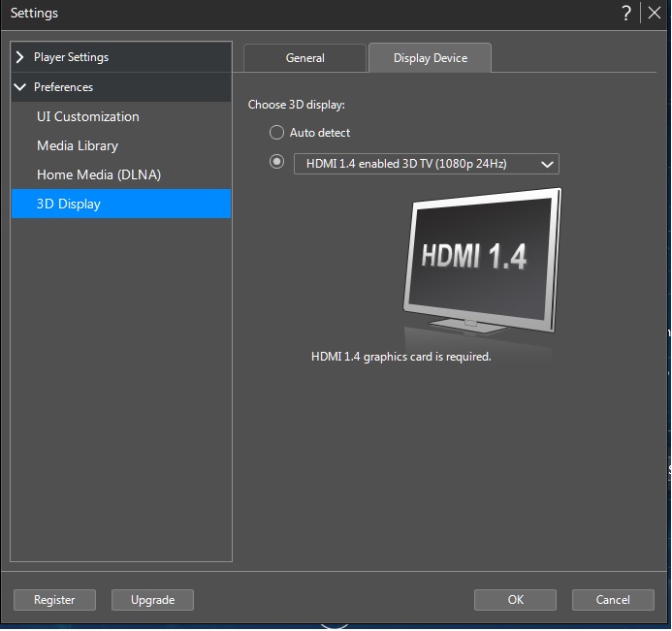Switch to the General tab

pos(304,58)
